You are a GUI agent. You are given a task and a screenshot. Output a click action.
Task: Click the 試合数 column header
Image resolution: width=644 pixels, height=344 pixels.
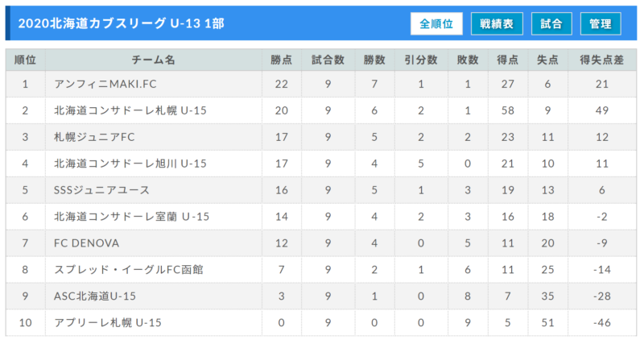click(x=328, y=60)
